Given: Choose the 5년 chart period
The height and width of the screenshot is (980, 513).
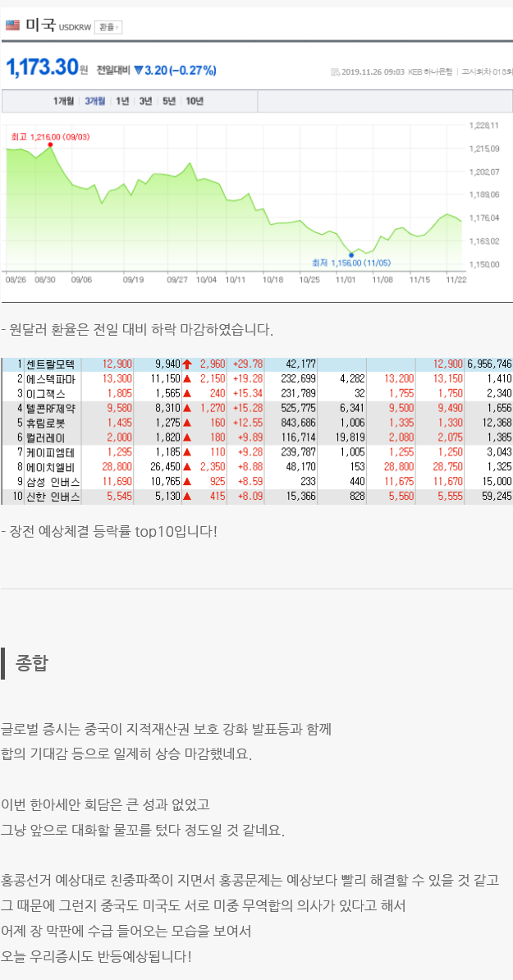Looking at the screenshot, I should tap(168, 101).
